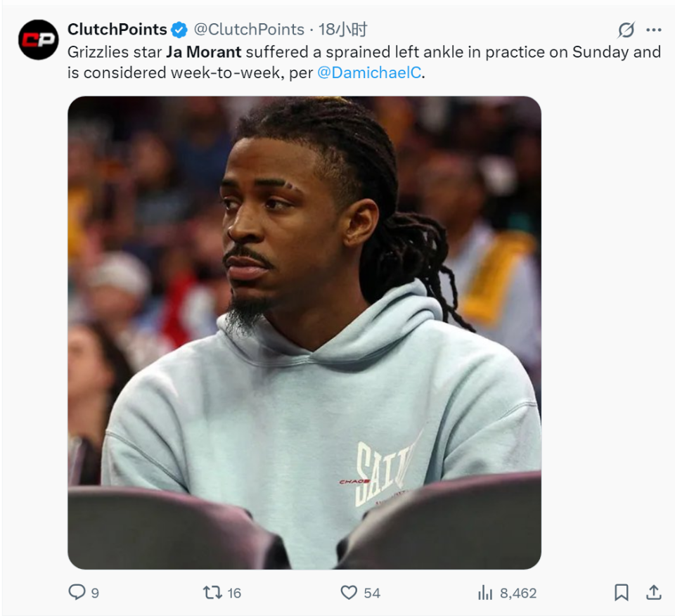Screen dimensions: 675x616
Task: Open the Ja Morant photo
Action: 304,333
